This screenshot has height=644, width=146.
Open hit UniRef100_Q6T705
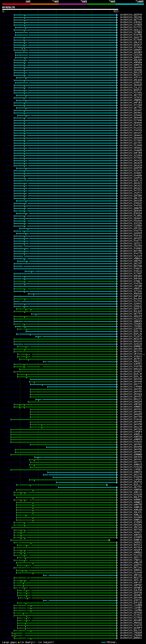pos(131,20)
